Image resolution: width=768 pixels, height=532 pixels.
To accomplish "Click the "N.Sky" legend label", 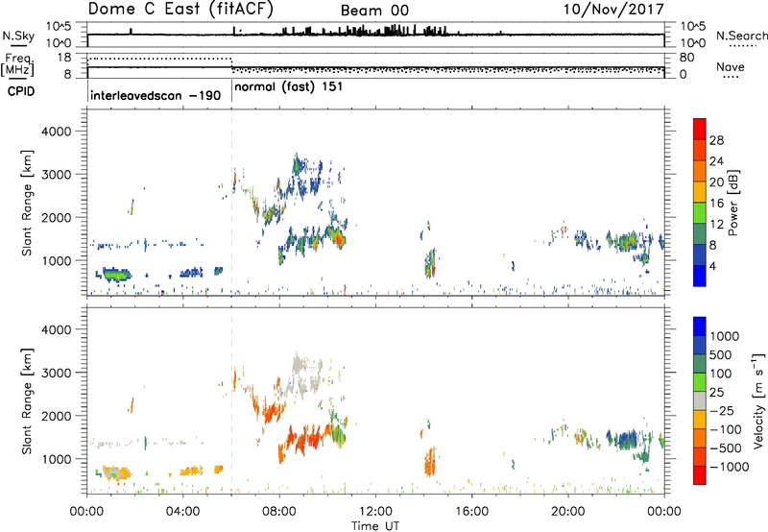I will coord(18,36).
